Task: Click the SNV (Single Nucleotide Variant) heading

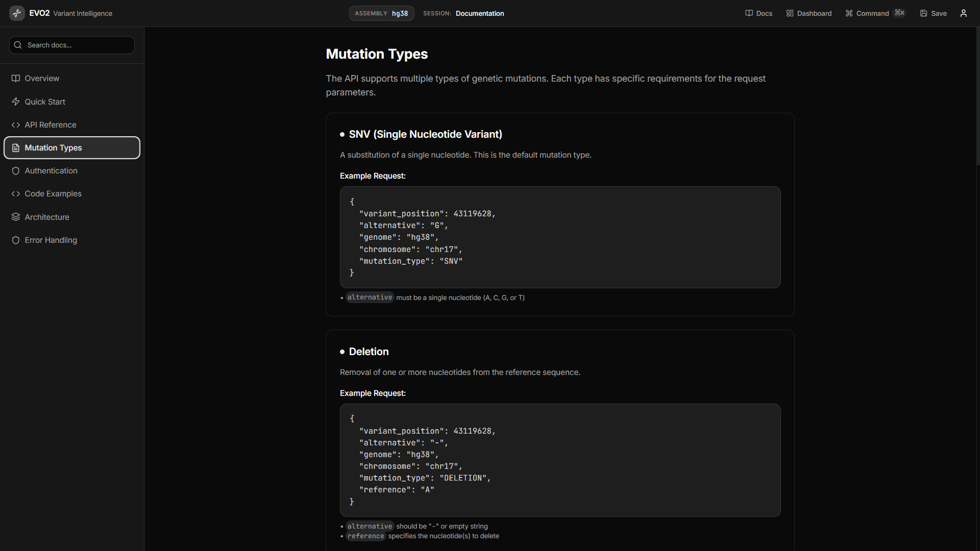Action: pyautogui.click(x=425, y=134)
